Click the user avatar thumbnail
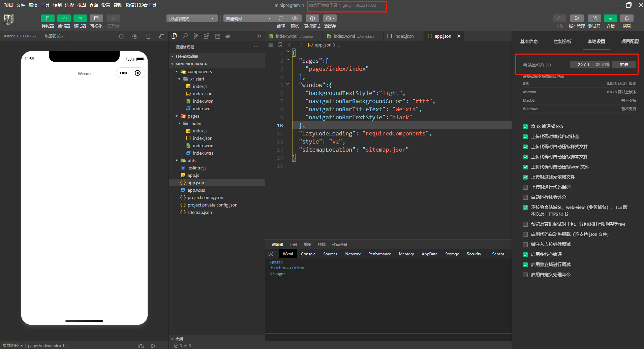The height and width of the screenshot is (349, 644). tap(9, 20)
